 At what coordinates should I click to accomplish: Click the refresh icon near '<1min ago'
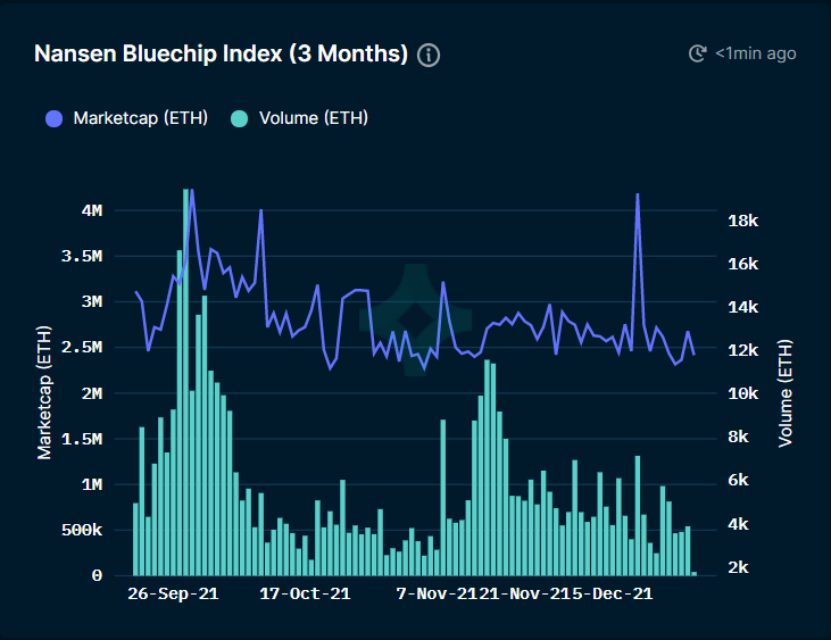(697, 54)
